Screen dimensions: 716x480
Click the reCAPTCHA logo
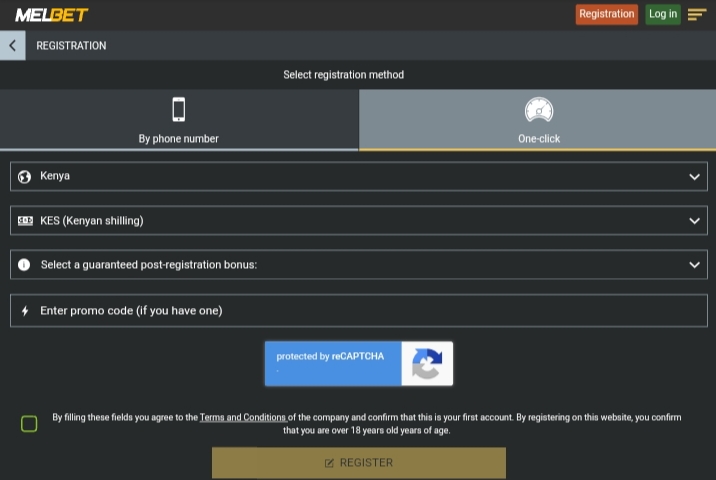pyautogui.click(x=427, y=364)
